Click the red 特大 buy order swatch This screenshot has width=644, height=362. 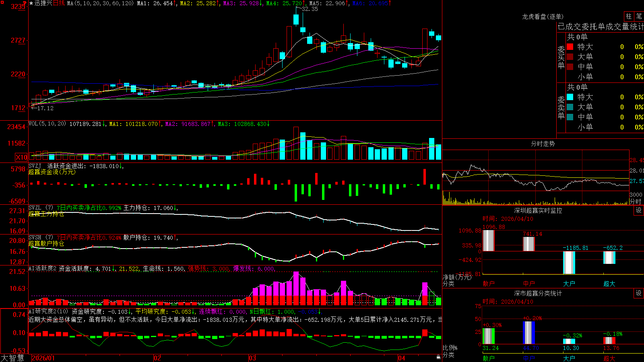coord(570,47)
